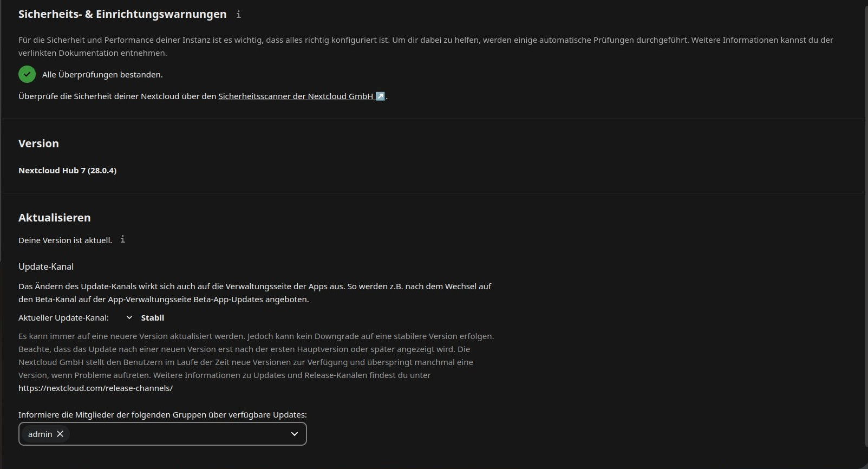Click the Informiere die Mitglieder label

click(162, 415)
